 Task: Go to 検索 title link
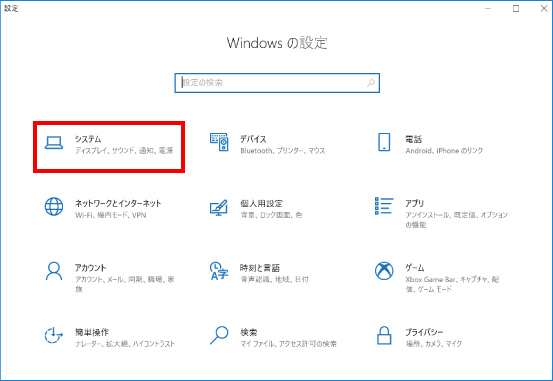[x=249, y=332]
